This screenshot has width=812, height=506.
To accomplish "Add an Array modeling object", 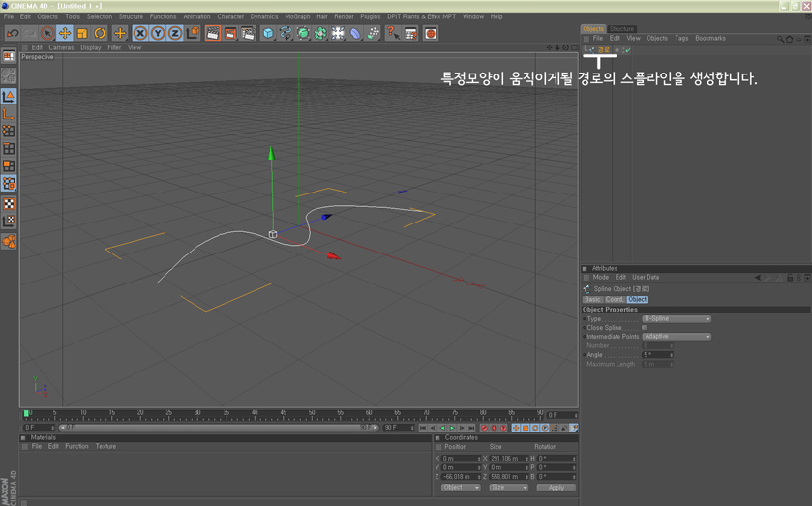I will coord(320,33).
